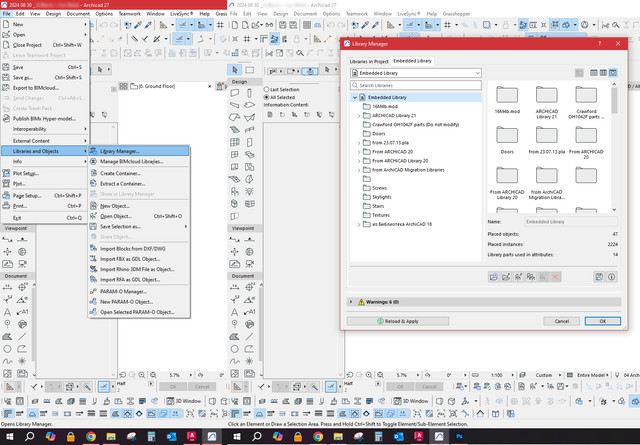Expand the From ARCHICAD 20 folder

coord(359,152)
